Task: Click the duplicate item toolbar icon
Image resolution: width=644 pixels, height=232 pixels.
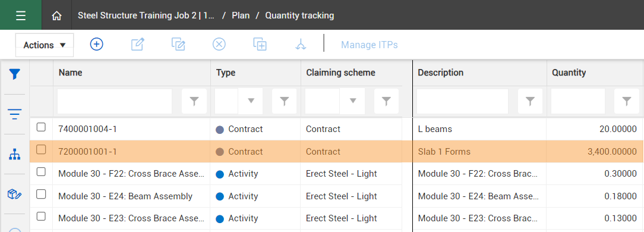Action: 260,44
